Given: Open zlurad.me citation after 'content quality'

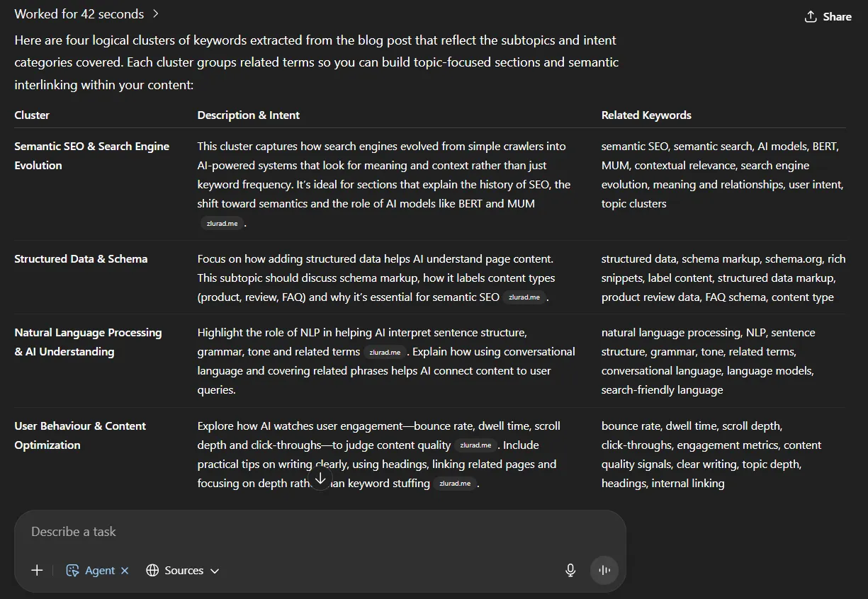Looking at the screenshot, I should pos(475,445).
